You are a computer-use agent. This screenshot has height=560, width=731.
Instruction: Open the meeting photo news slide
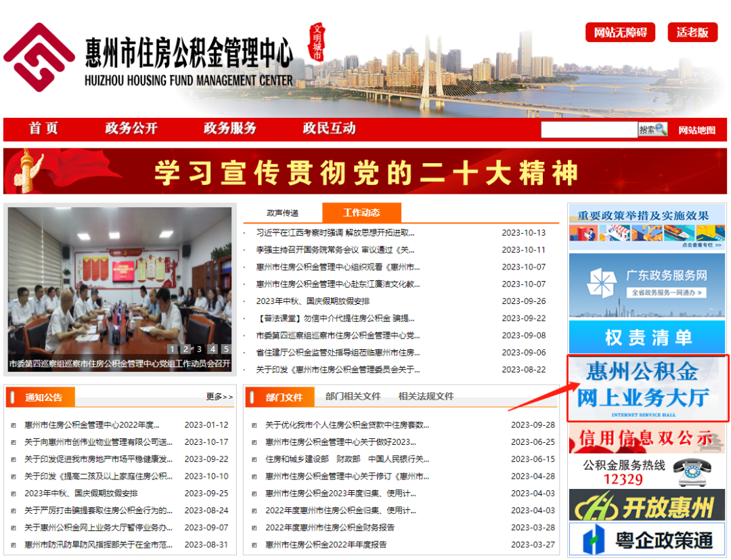pos(120,289)
